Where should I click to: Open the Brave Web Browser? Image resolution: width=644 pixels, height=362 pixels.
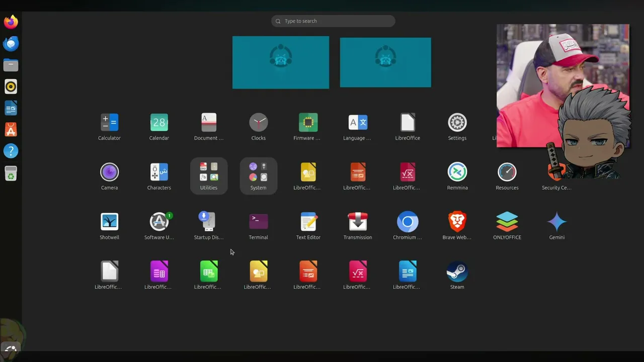[457, 222]
